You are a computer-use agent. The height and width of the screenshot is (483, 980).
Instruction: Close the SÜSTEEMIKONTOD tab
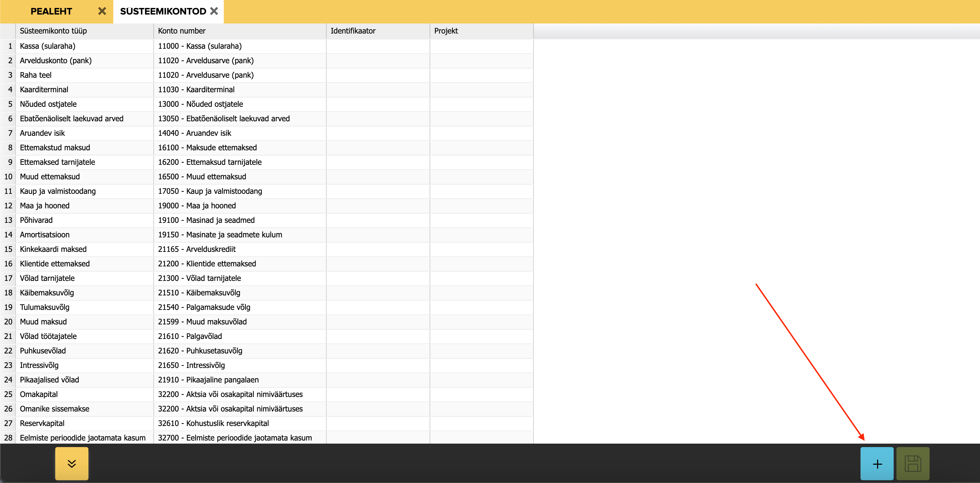coord(214,11)
